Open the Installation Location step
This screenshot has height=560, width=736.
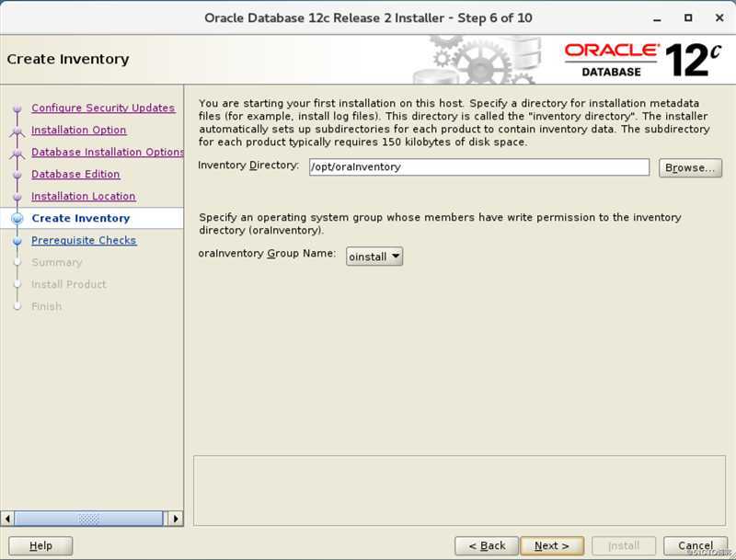83,196
